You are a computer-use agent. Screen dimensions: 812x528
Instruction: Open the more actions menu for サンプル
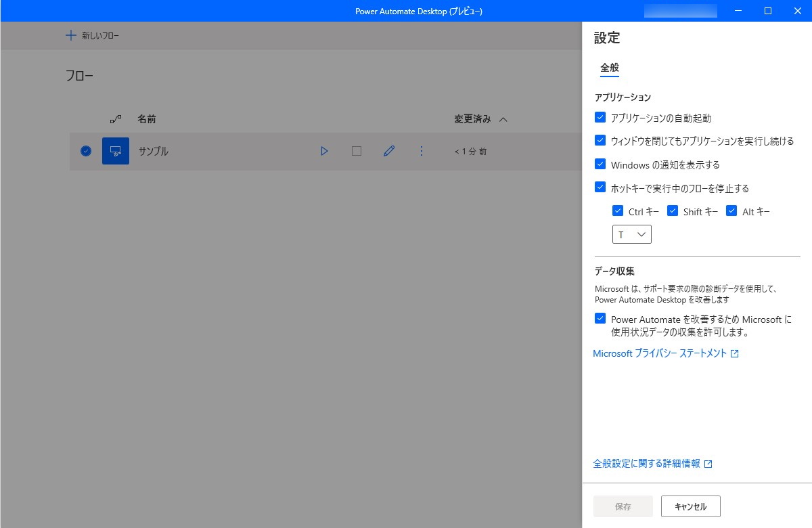pos(422,151)
